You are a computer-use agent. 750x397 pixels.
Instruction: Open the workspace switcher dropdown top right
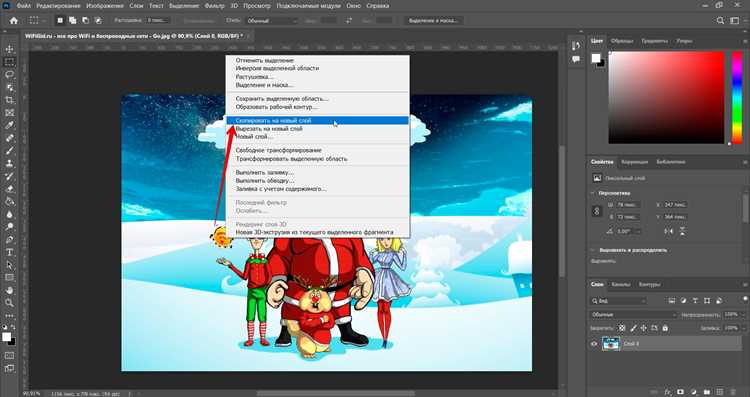coord(734,21)
